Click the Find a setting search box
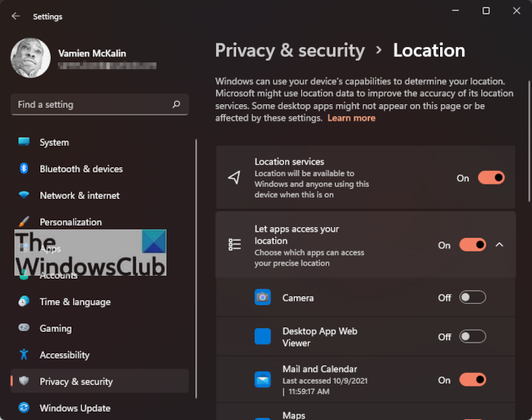This screenshot has width=532, height=420. [x=91, y=105]
